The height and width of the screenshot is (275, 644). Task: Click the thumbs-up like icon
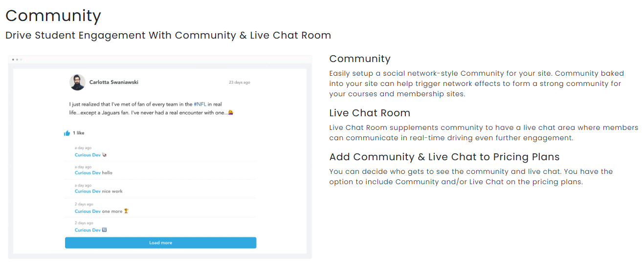coord(67,133)
